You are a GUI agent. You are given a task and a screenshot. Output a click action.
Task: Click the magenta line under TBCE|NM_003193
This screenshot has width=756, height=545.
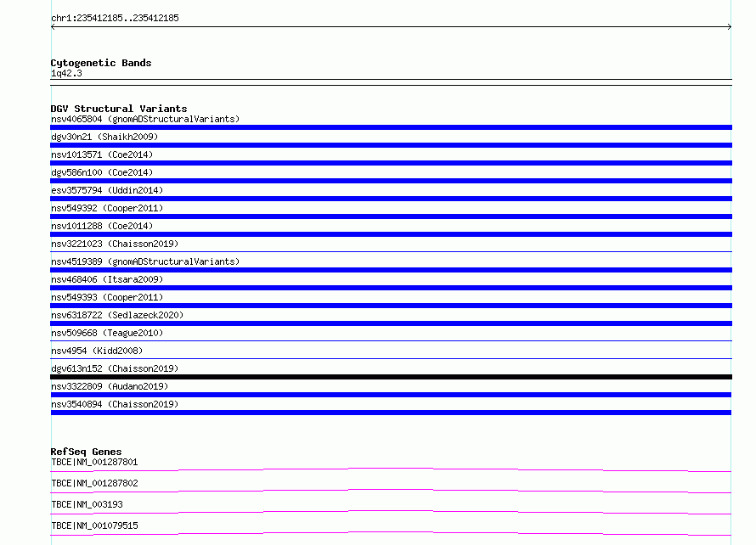[391, 512]
